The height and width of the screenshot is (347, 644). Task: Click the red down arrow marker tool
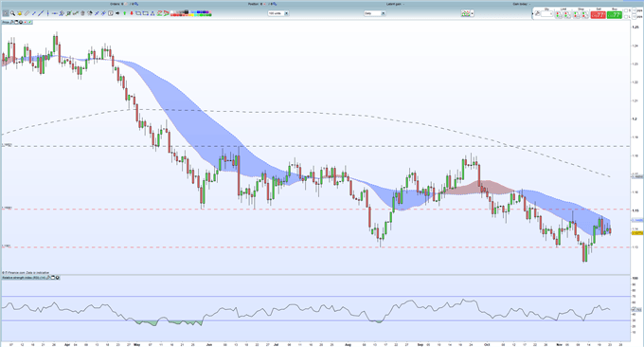click(132, 13)
